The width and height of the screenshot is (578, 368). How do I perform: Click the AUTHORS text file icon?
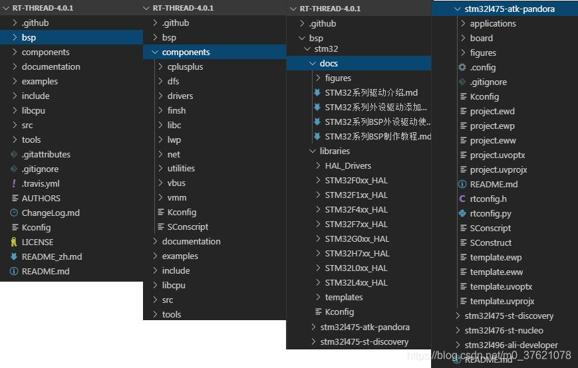tap(15, 198)
